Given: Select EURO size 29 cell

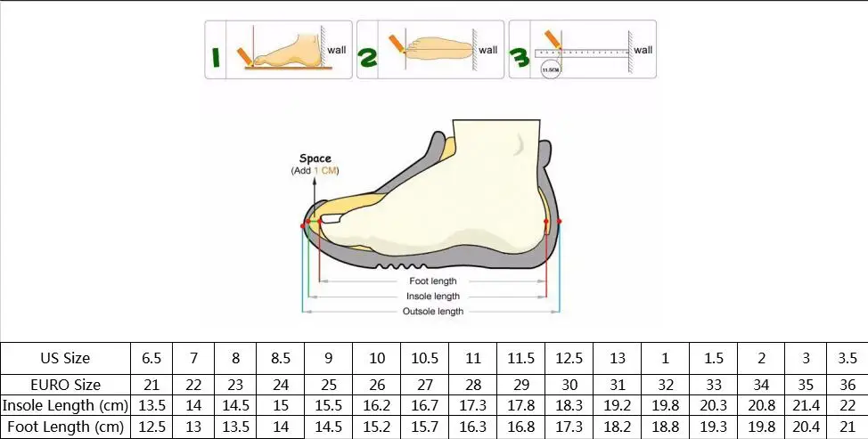Looking at the screenshot, I should tap(521, 385).
